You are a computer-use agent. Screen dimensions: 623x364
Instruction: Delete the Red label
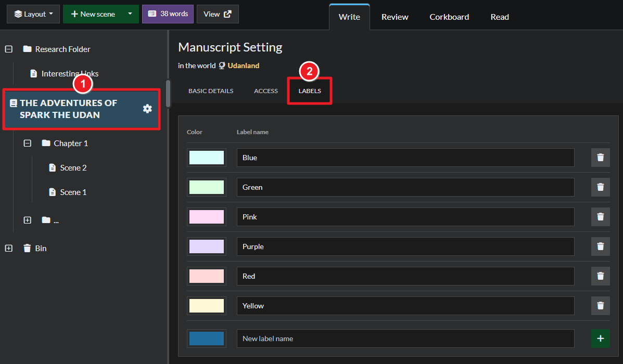point(600,276)
